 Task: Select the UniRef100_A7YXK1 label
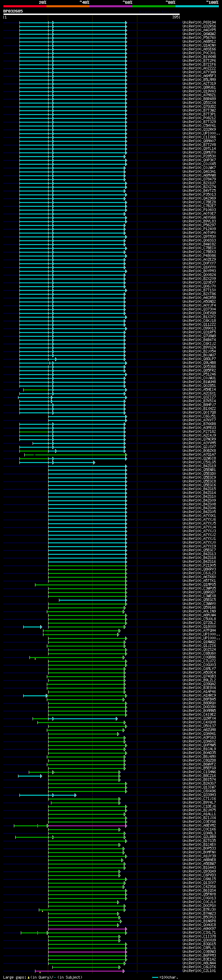[199, 516]
